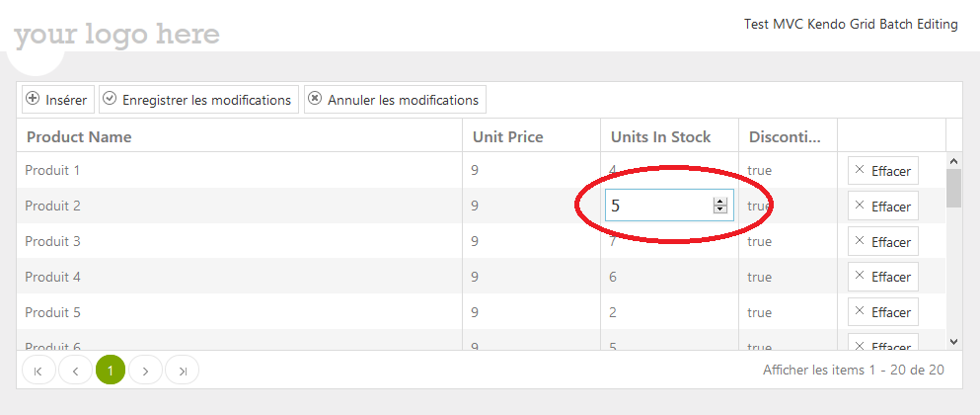Click the Insérer plus icon
This screenshot has width=980, height=415.
pos(33,99)
